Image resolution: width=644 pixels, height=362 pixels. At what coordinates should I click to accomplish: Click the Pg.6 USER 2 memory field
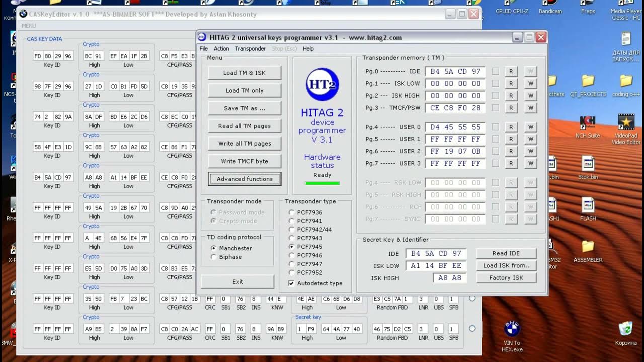455,151
